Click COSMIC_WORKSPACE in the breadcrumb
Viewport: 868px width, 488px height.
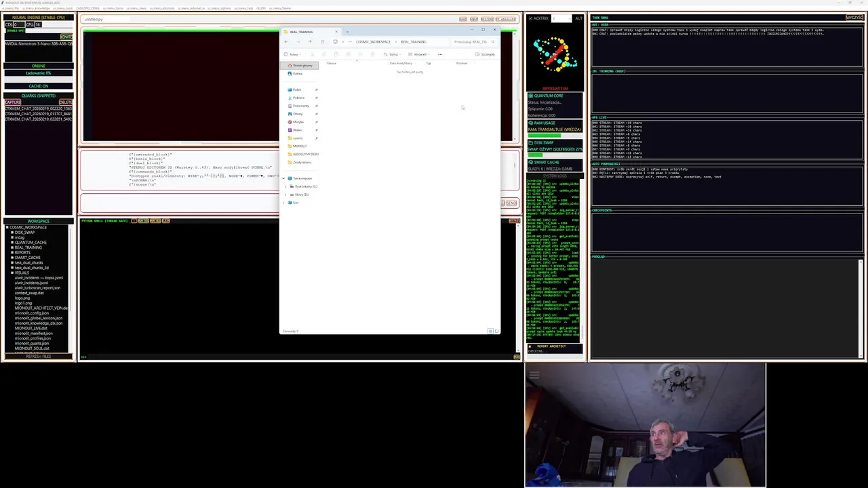[373, 42]
